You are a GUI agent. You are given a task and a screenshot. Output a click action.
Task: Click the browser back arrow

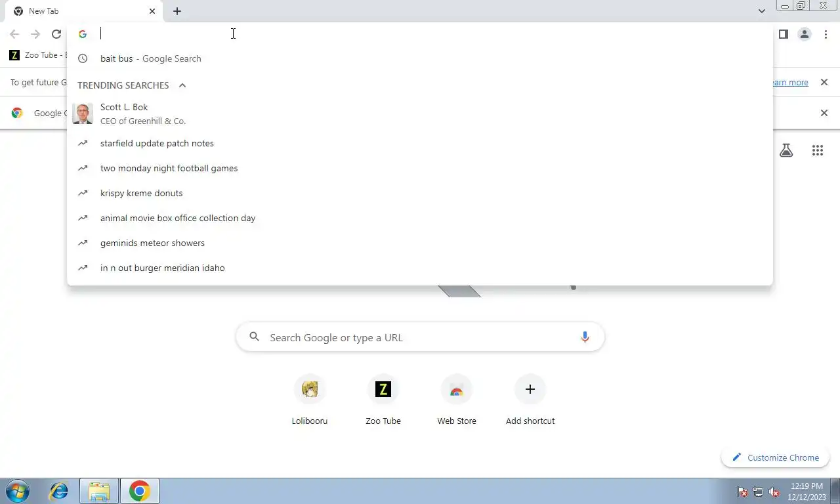[x=14, y=34]
